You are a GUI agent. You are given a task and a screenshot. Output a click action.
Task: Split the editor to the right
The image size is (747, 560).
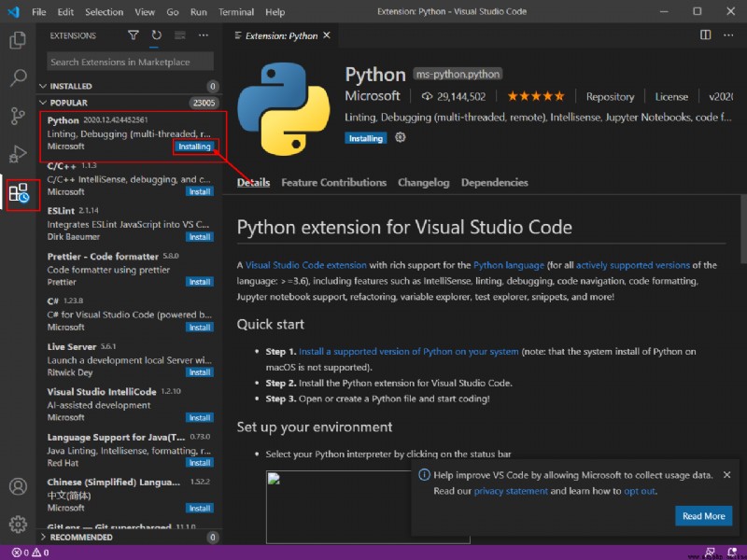706,35
